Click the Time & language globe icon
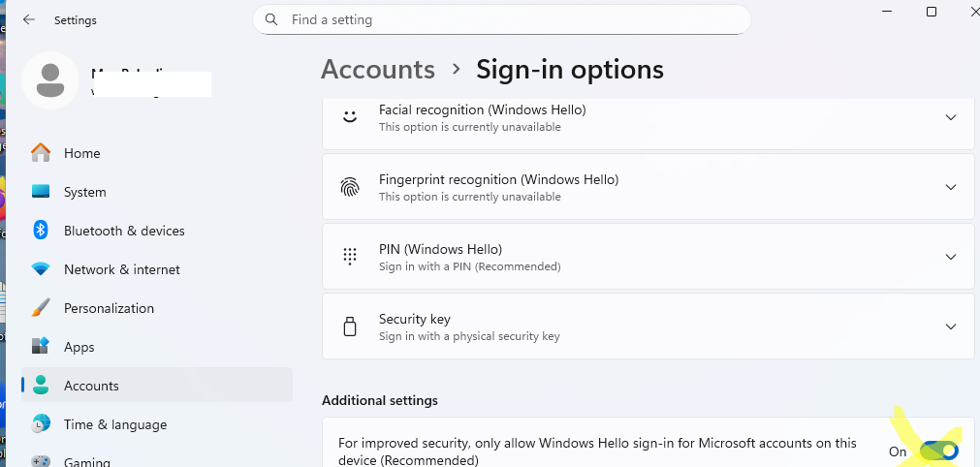The height and width of the screenshot is (467, 980). click(x=41, y=424)
